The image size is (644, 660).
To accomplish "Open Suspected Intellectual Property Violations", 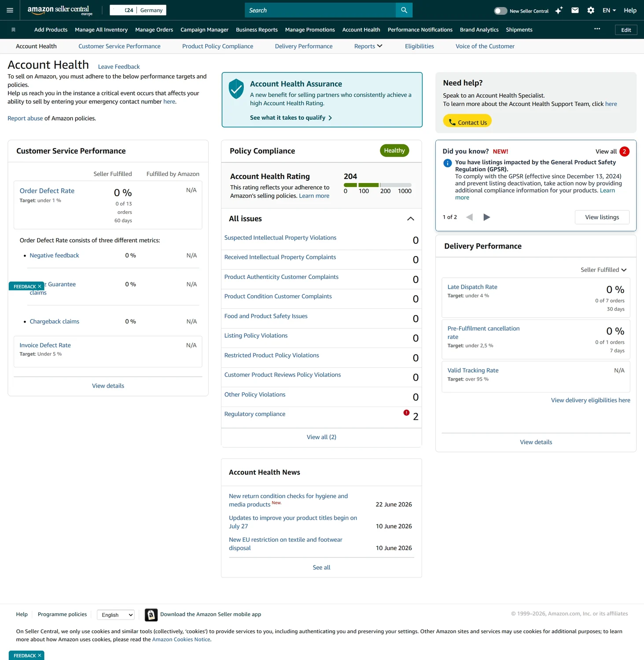I will click(x=280, y=238).
